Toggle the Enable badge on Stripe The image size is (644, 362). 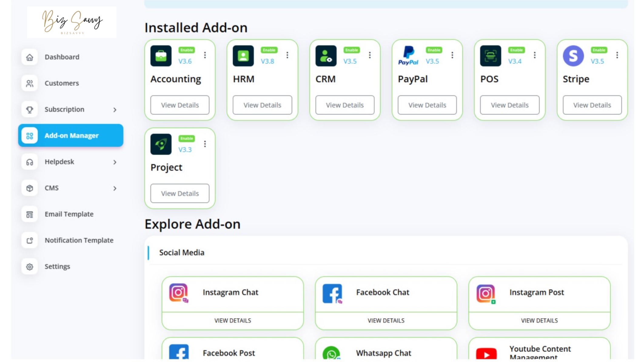(x=599, y=50)
